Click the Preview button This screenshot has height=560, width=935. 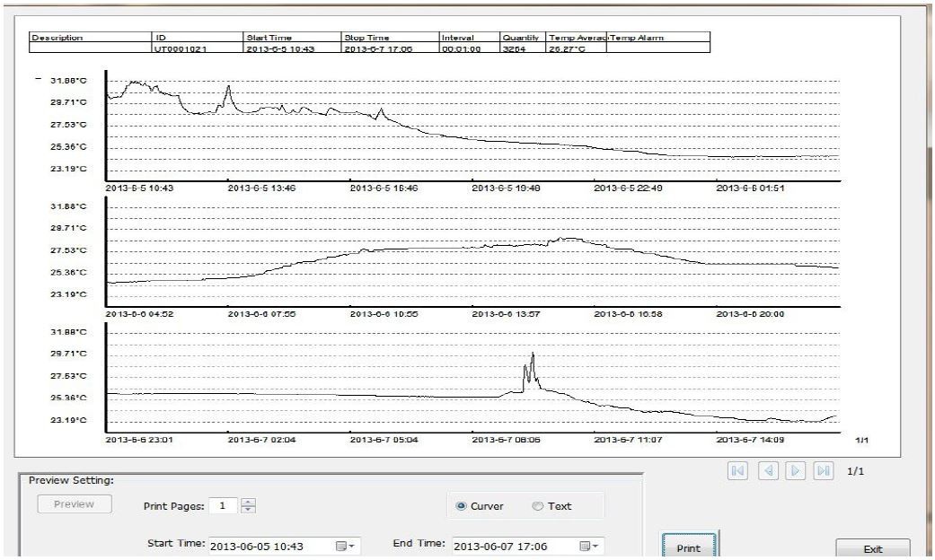click(74, 504)
